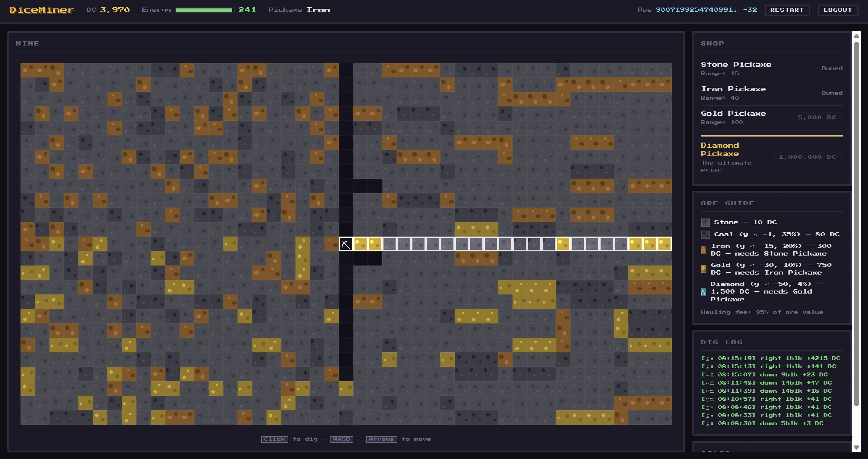Select the Iron Pickaxe shop entry
This screenshot has height=459, width=868.
click(772, 93)
